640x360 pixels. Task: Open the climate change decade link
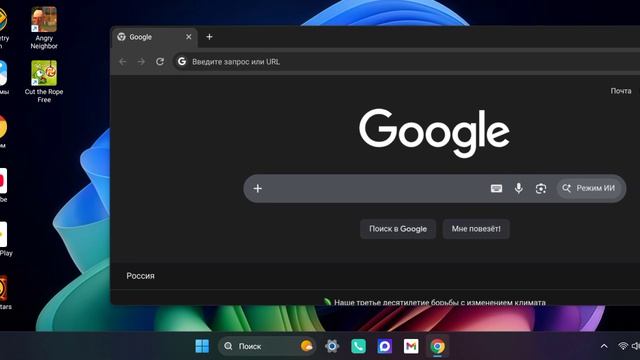[x=439, y=302]
